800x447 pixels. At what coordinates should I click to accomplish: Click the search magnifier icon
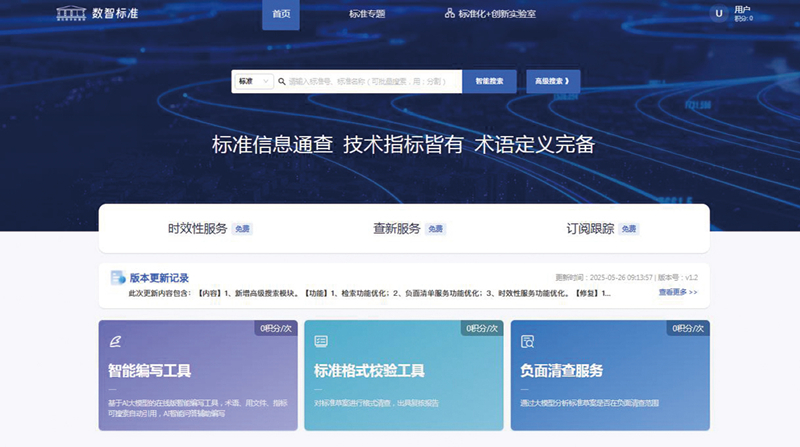pyautogui.click(x=282, y=81)
